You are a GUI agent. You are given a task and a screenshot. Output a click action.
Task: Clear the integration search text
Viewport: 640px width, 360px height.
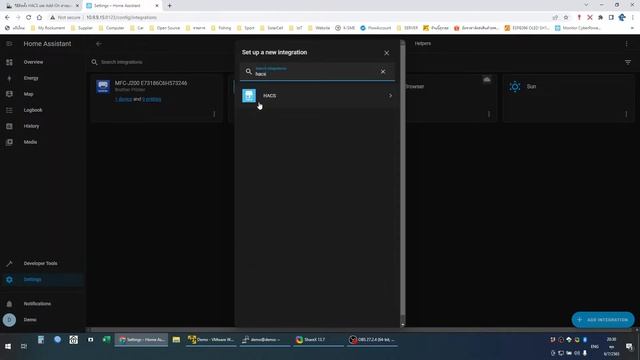pyautogui.click(x=383, y=71)
